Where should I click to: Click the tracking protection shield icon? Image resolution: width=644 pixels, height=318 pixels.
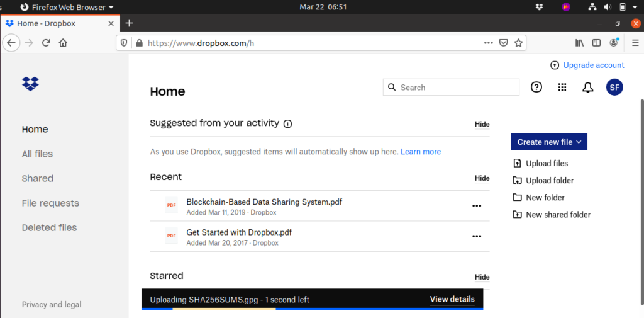pos(125,43)
